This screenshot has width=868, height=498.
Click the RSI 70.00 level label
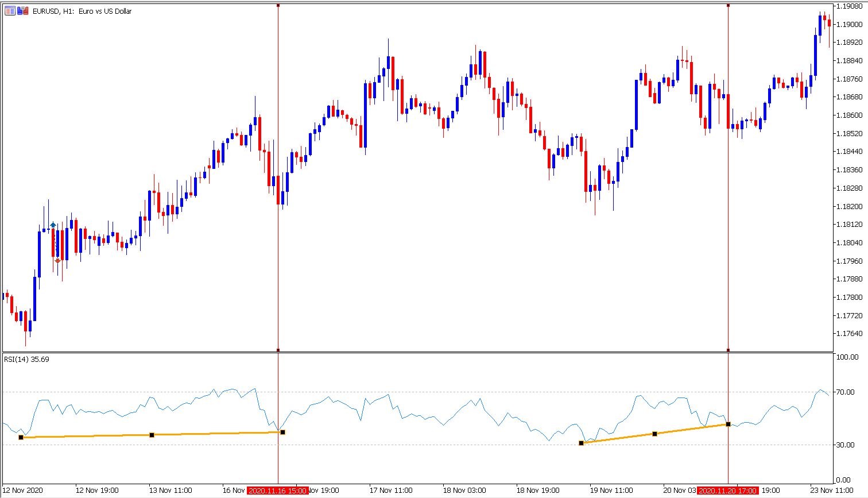point(846,392)
